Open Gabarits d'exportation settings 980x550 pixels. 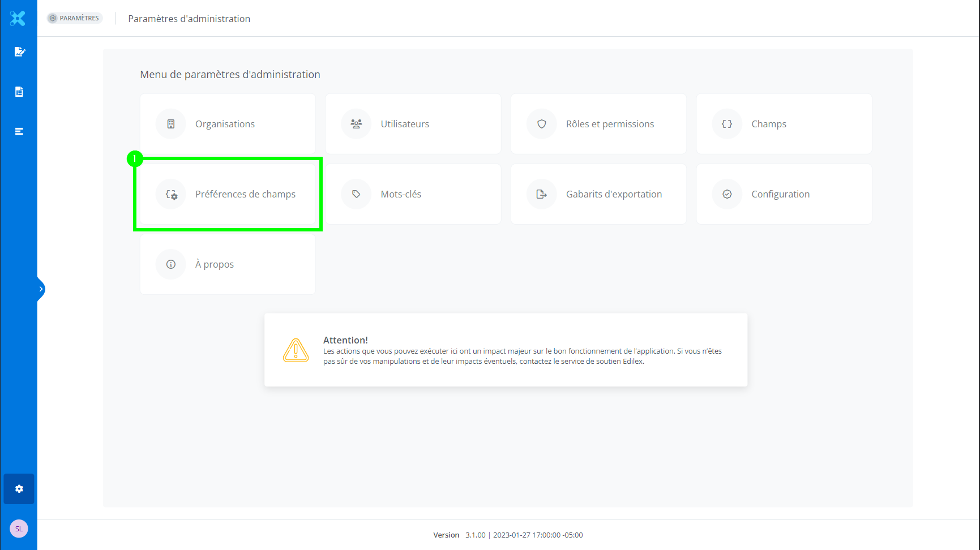tap(598, 194)
